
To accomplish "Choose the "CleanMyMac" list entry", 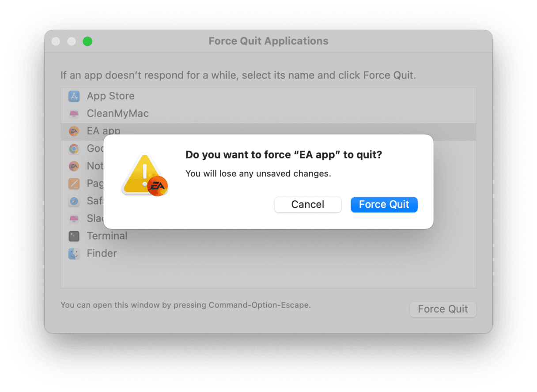I will pyautogui.click(x=117, y=114).
